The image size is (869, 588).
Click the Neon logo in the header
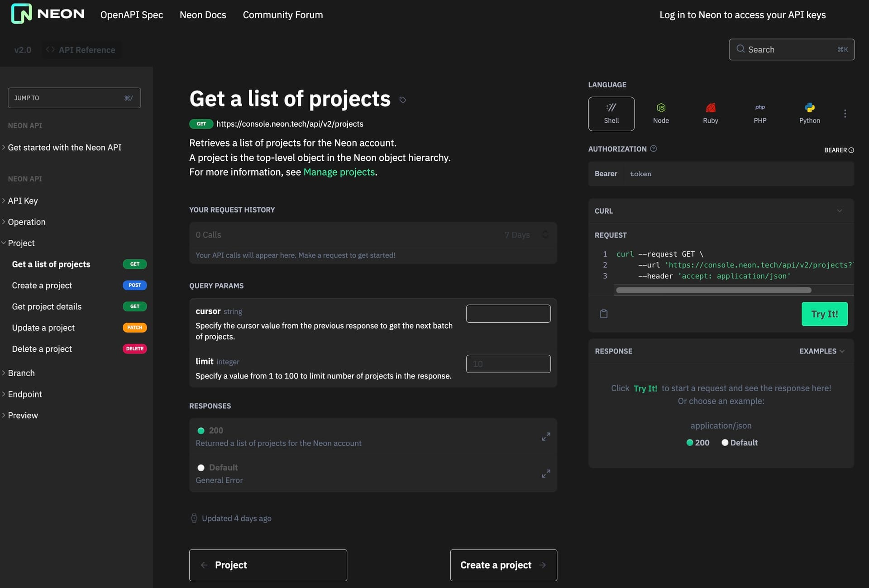click(x=47, y=14)
